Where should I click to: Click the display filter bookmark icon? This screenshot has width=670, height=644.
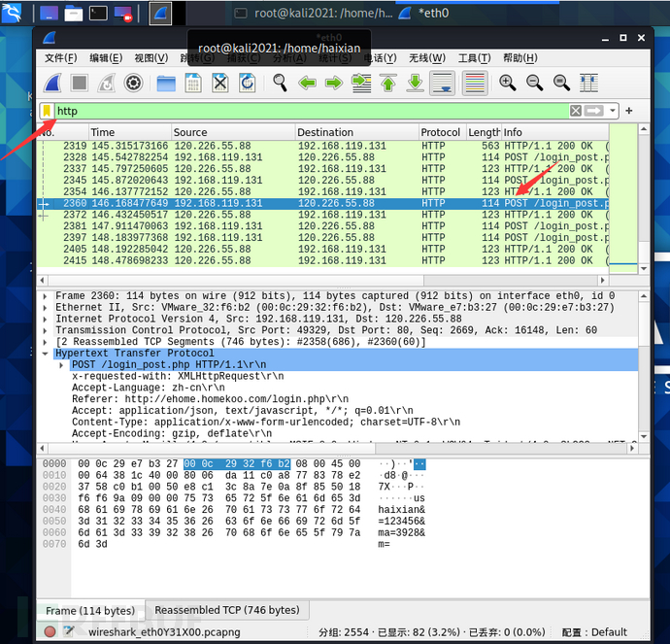coord(47,111)
